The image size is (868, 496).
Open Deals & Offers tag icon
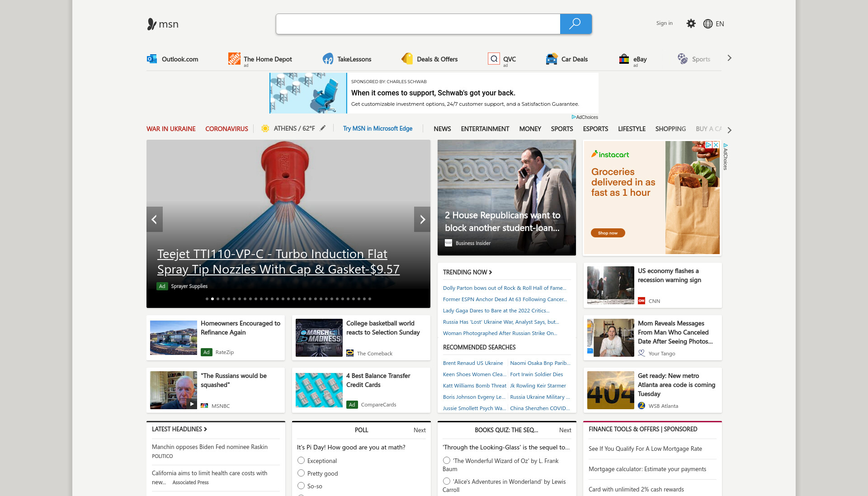point(407,59)
